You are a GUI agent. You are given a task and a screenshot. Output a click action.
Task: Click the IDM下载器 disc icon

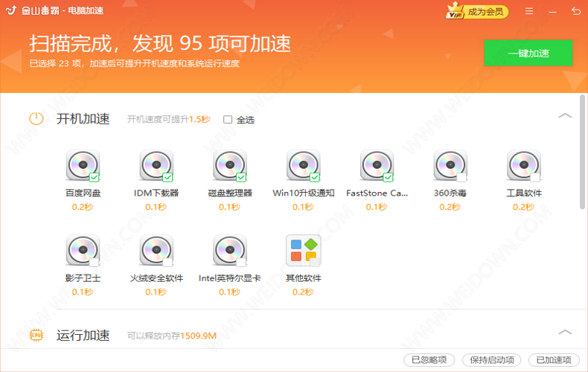click(156, 165)
